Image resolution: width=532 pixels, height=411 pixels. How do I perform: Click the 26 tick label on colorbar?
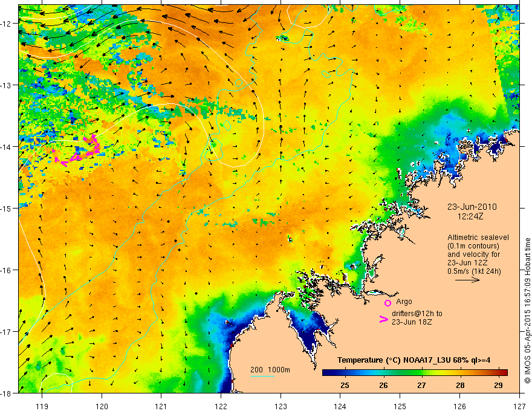(383, 385)
